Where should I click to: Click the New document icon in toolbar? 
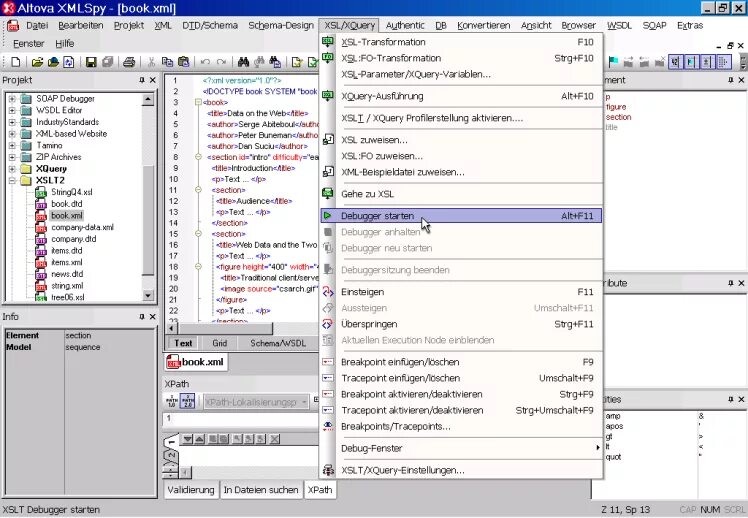point(15,62)
